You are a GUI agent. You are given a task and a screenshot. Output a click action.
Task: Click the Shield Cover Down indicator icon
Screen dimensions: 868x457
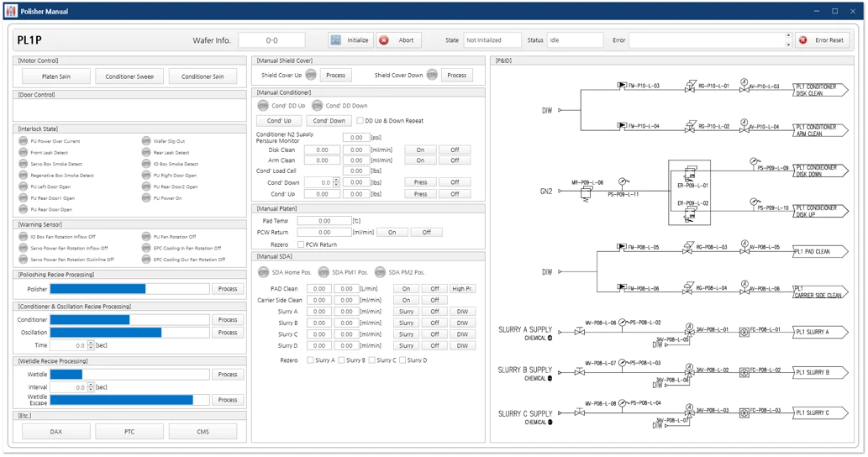coord(433,76)
